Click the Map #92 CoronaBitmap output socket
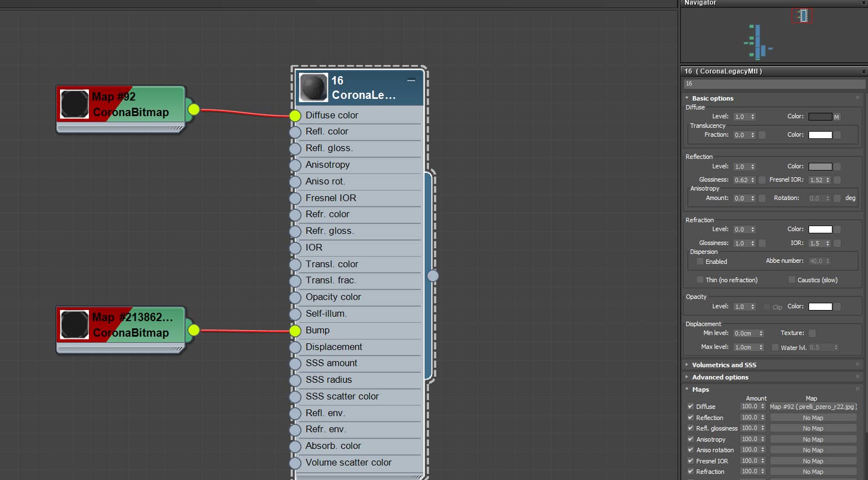The height and width of the screenshot is (480, 868). (193, 109)
